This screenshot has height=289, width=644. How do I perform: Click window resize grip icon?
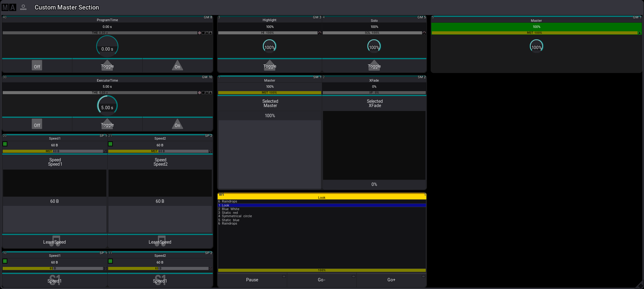click(640, 285)
